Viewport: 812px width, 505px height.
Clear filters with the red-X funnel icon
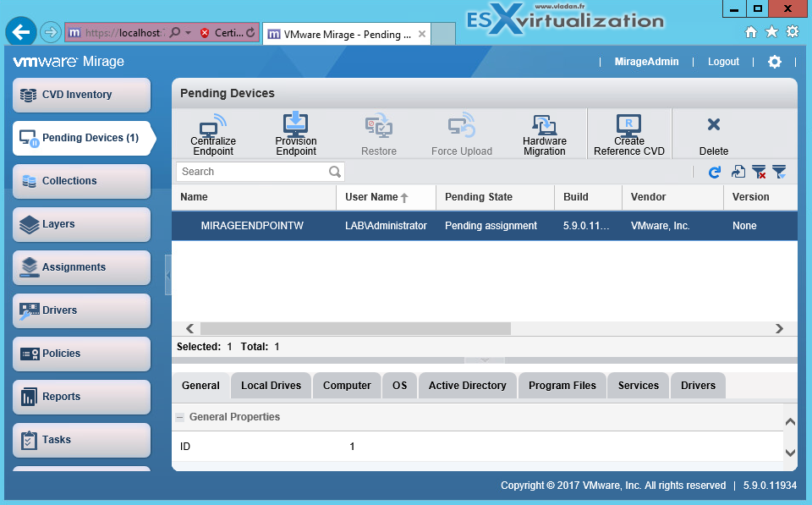[x=759, y=172]
